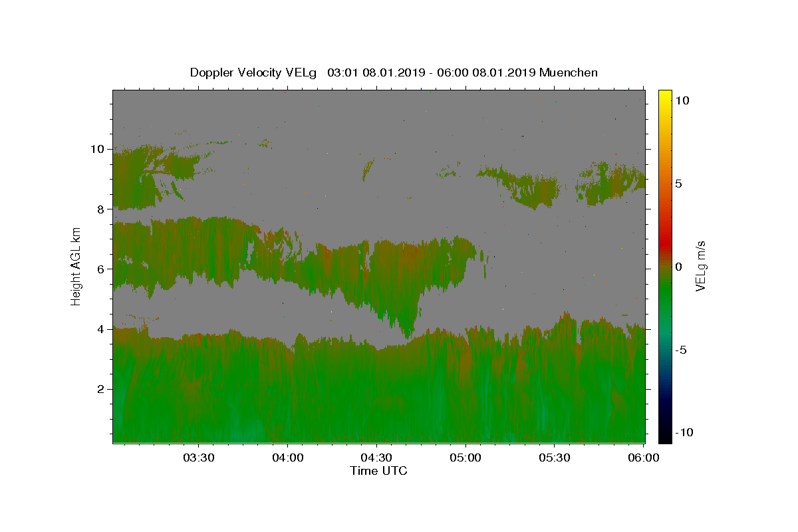Click the height tick label 10
This screenshot has height=532, width=798.
[97, 149]
